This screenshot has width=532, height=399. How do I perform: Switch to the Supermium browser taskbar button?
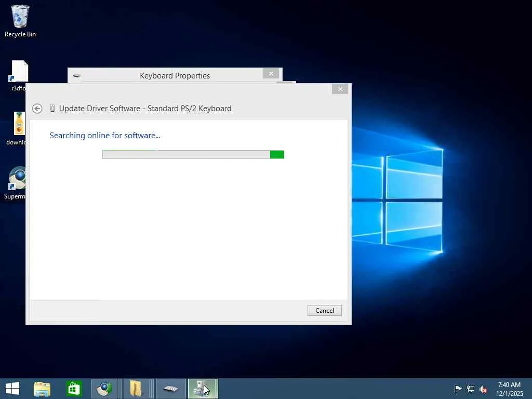(105, 389)
